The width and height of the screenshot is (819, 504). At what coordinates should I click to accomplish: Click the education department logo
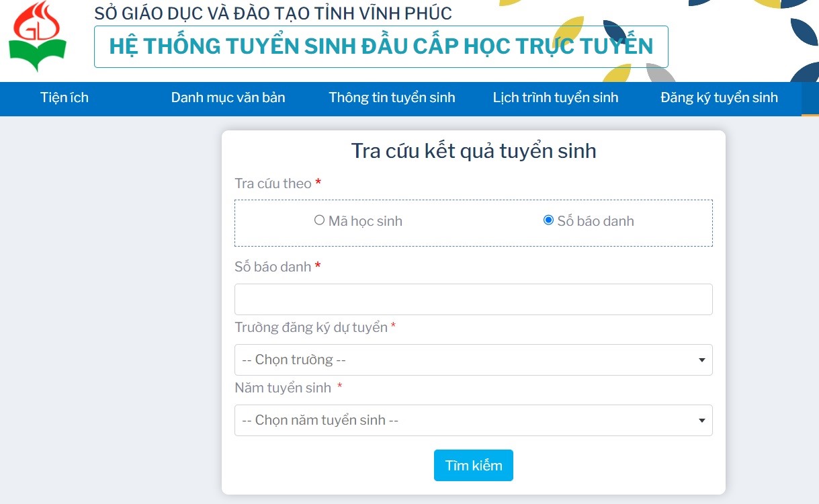[37, 39]
